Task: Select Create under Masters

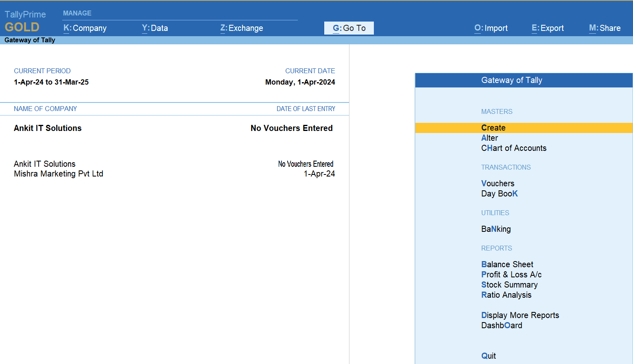Action: [493, 128]
